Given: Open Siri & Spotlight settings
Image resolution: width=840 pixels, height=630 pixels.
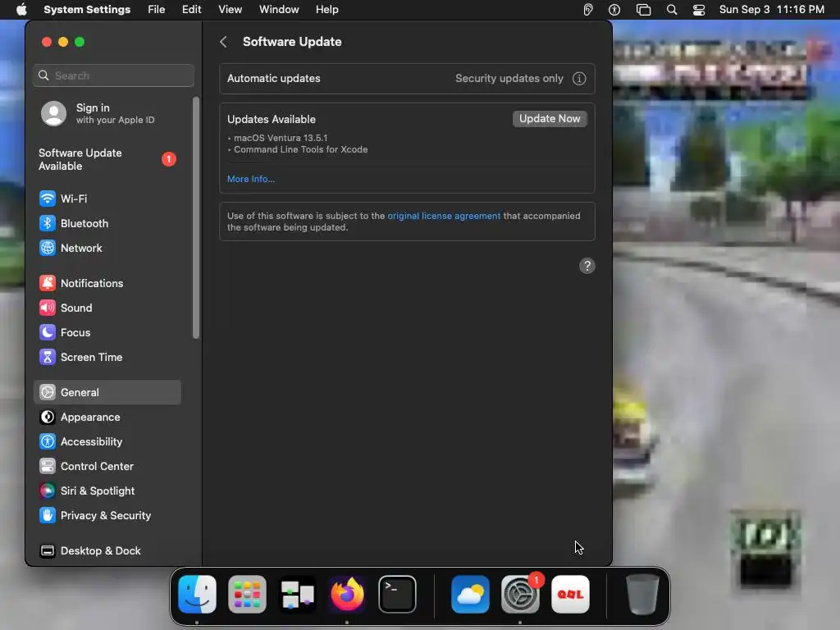Looking at the screenshot, I should point(107,491).
